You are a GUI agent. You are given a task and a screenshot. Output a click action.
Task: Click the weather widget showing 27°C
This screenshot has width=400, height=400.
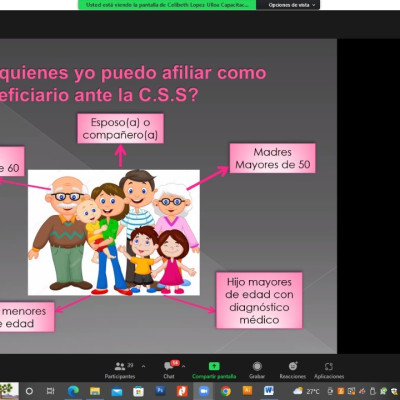click(306, 391)
